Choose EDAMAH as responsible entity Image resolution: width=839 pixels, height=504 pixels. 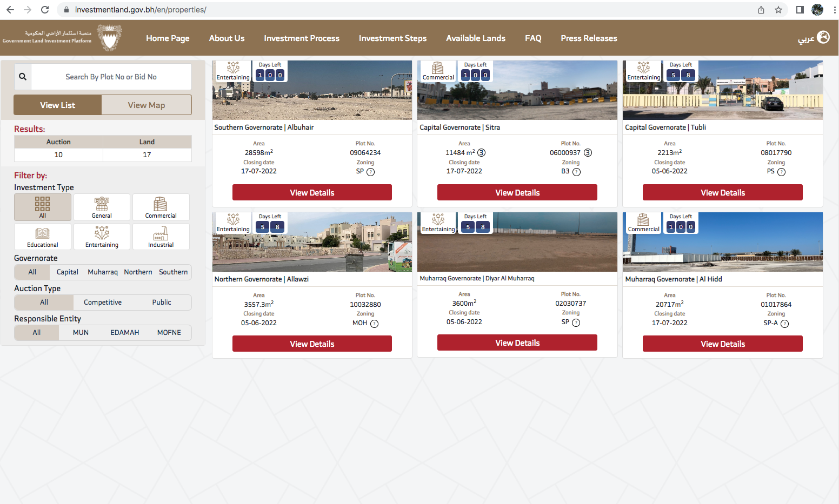[x=125, y=333]
